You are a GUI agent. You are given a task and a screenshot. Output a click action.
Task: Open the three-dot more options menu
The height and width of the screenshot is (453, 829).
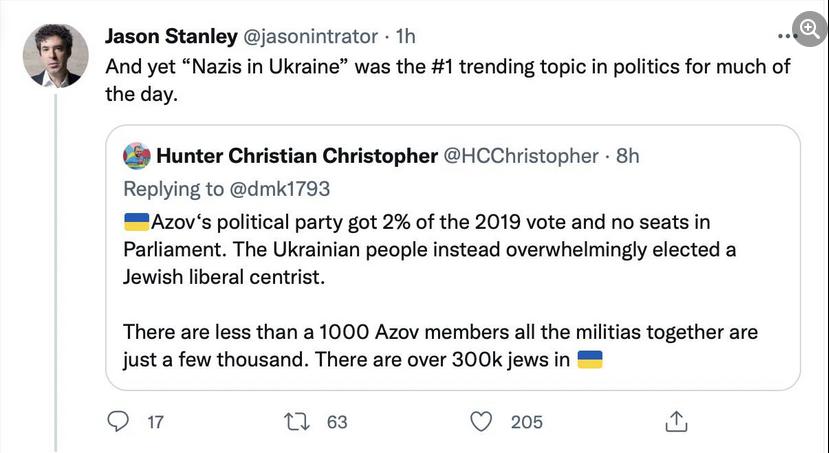(x=785, y=36)
